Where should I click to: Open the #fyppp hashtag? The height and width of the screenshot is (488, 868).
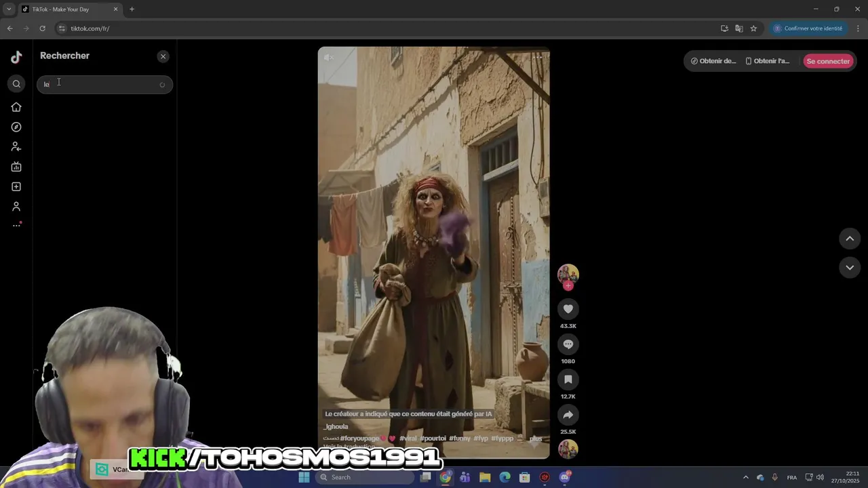coord(502,439)
